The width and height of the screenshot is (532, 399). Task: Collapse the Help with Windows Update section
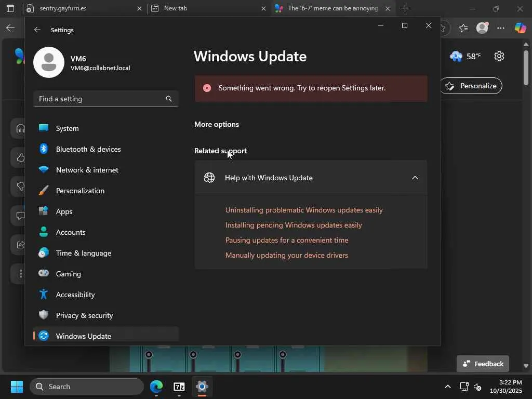coord(415,178)
